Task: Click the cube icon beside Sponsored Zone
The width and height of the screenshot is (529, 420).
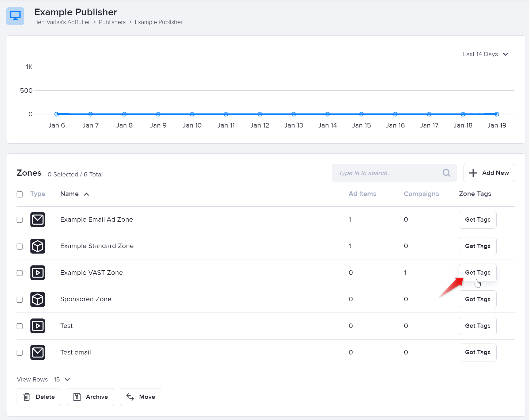Action: tap(37, 299)
